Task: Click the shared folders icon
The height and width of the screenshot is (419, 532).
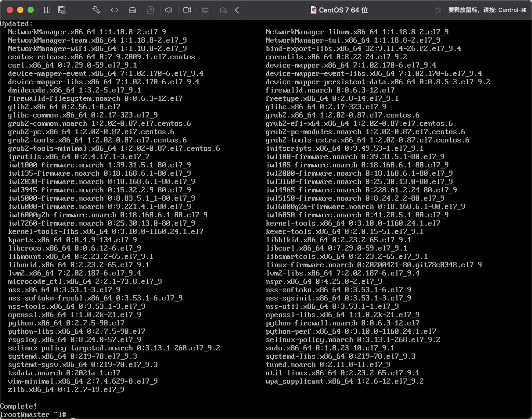Action: [224, 10]
